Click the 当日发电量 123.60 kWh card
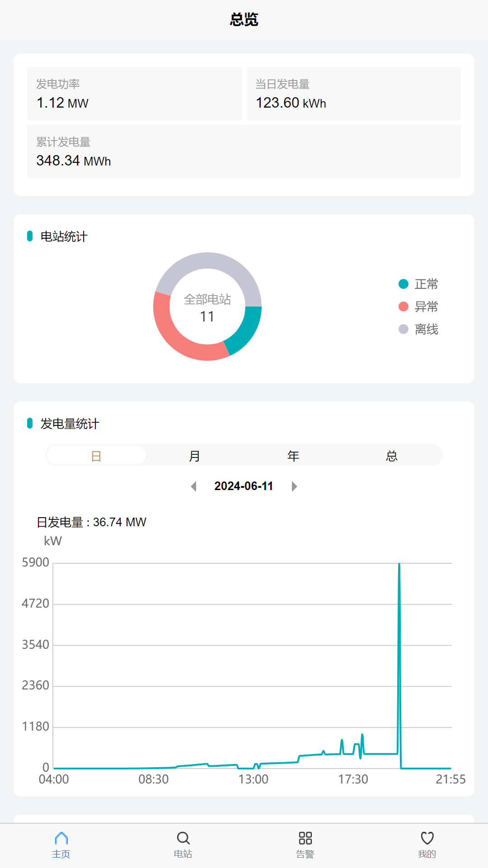 [353, 94]
